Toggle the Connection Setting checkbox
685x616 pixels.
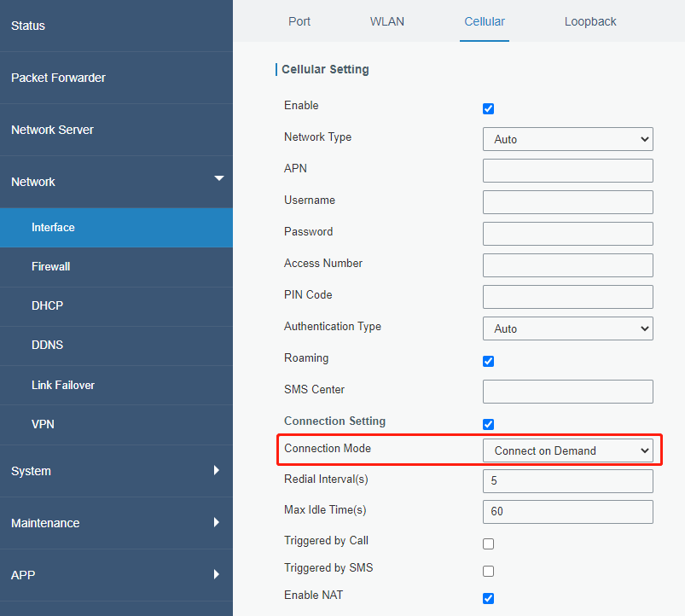pyautogui.click(x=488, y=424)
